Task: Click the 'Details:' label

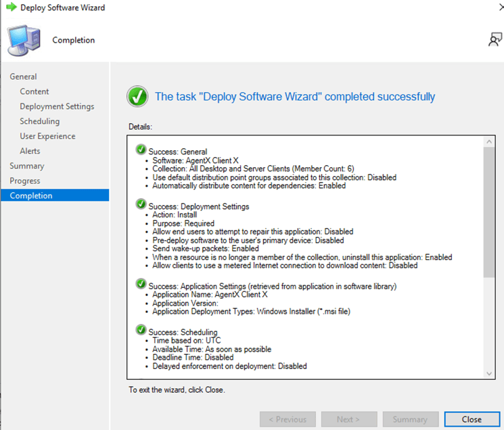Action: (x=140, y=127)
